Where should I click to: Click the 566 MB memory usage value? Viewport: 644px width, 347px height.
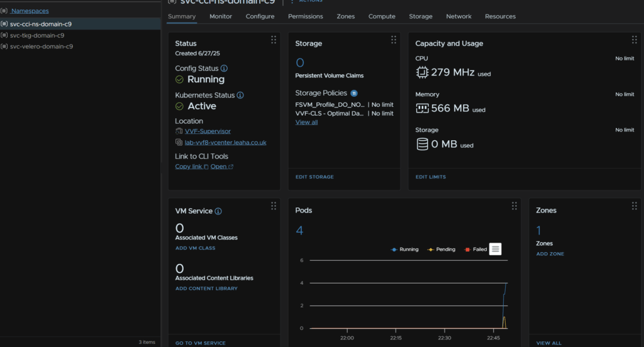(450, 108)
